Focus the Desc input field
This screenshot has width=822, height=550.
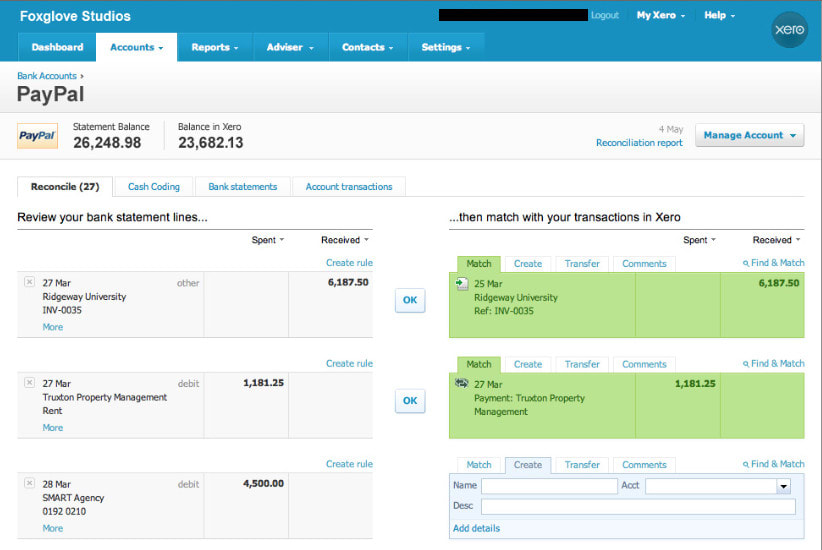638,506
